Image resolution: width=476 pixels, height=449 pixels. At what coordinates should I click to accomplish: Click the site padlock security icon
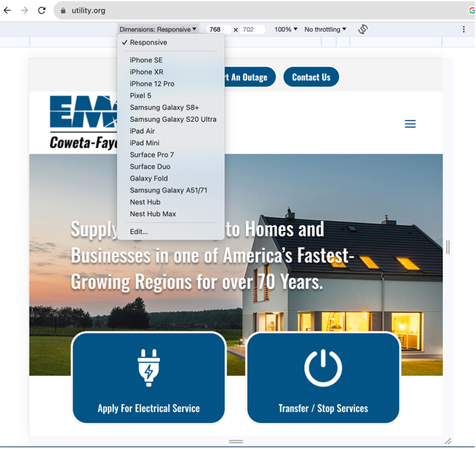pyautogui.click(x=63, y=10)
